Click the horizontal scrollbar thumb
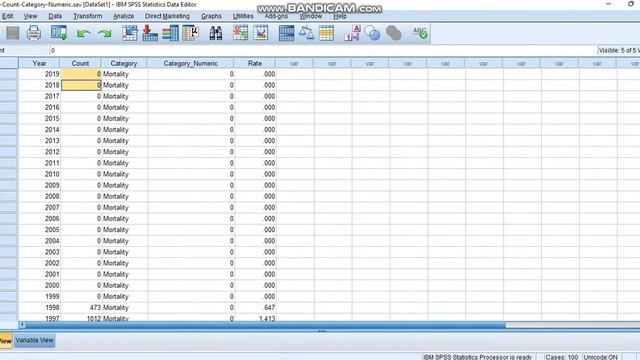Viewport: 640px width, 360px height. (x=265, y=325)
